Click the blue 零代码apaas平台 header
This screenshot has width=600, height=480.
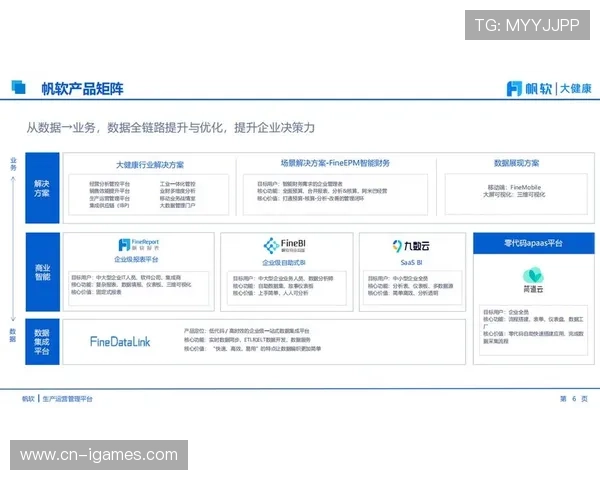point(534,243)
